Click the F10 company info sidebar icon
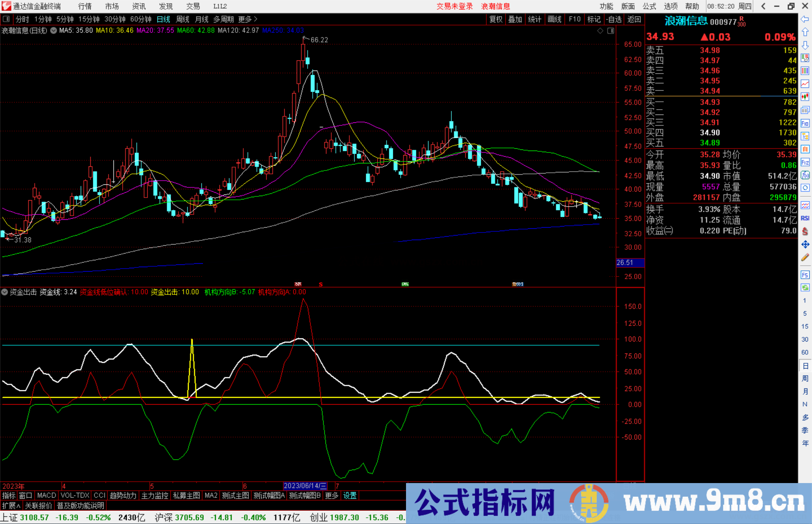This screenshot has height=524, width=812. click(805, 123)
